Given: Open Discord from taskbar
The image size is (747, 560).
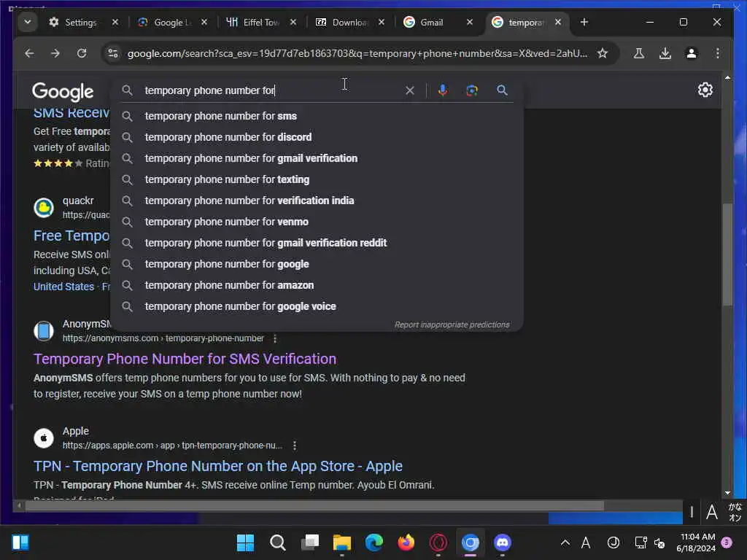Looking at the screenshot, I should click(503, 542).
